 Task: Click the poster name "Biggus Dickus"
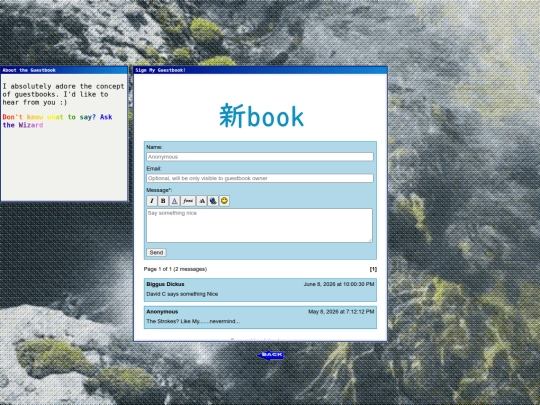point(165,284)
